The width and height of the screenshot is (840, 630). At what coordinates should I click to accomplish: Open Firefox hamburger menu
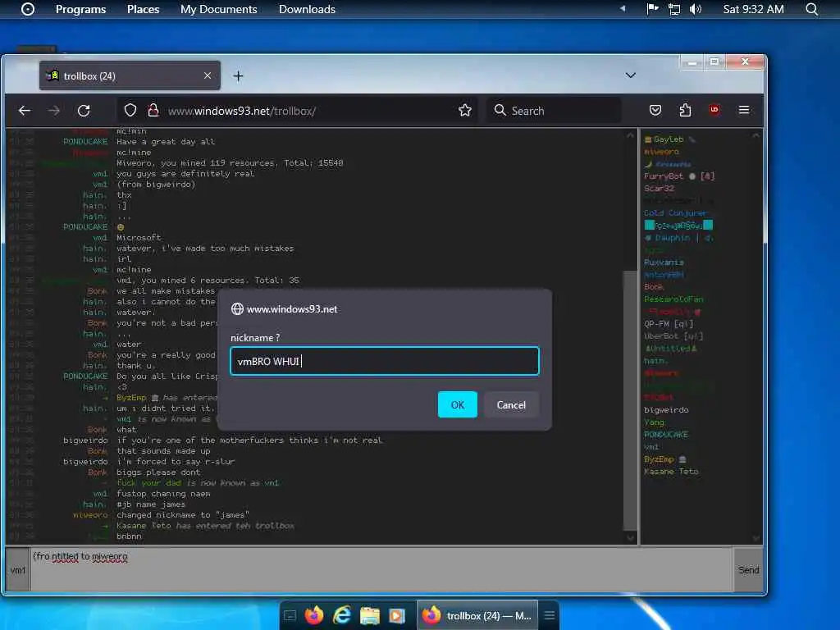tap(743, 110)
